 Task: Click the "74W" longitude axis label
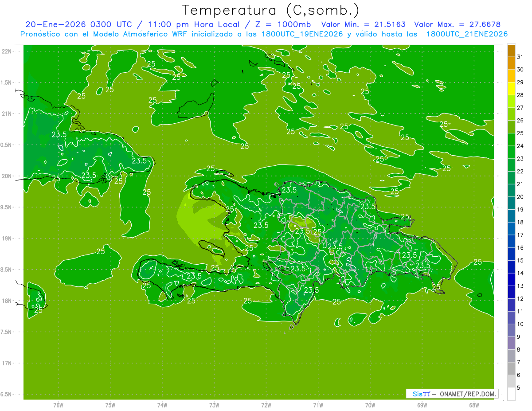162,405
